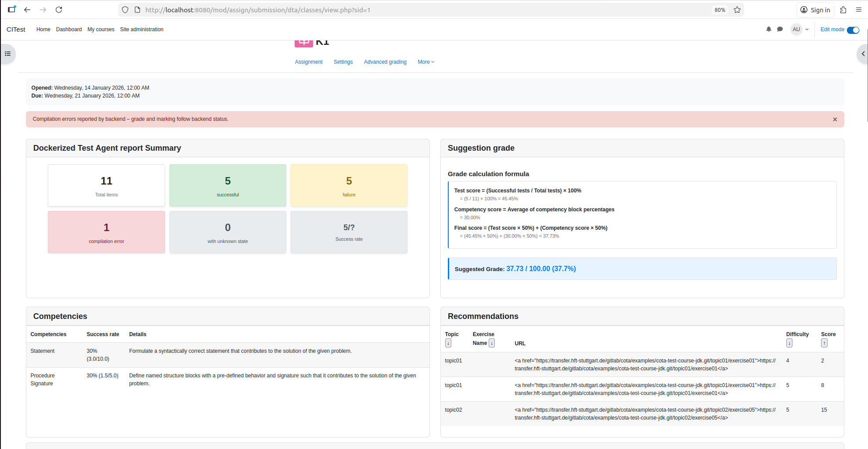The width and height of the screenshot is (868, 449).
Task: Click the shield tracking protection icon
Action: pyautogui.click(x=125, y=10)
